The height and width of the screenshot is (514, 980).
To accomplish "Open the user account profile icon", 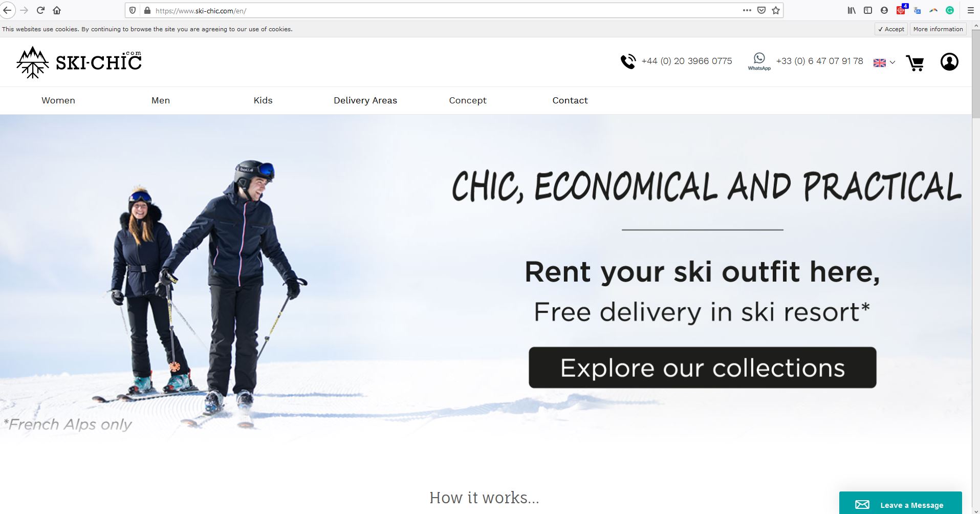I will point(949,62).
